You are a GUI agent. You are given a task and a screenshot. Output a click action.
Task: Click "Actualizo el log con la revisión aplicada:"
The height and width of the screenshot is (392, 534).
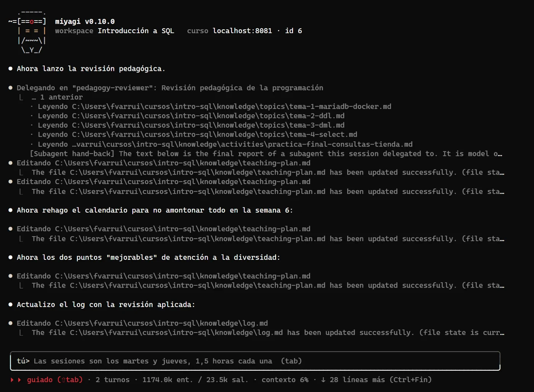(x=106, y=305)
